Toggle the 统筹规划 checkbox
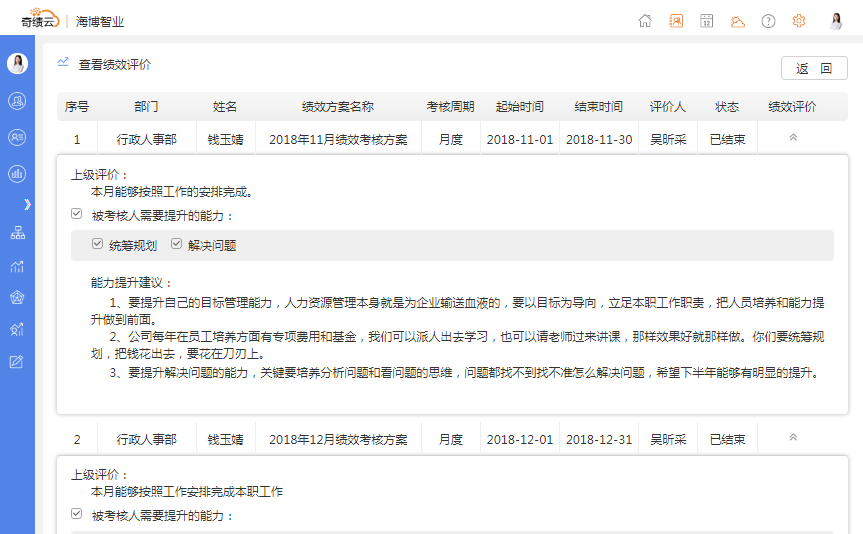 [x=97, y=243]
